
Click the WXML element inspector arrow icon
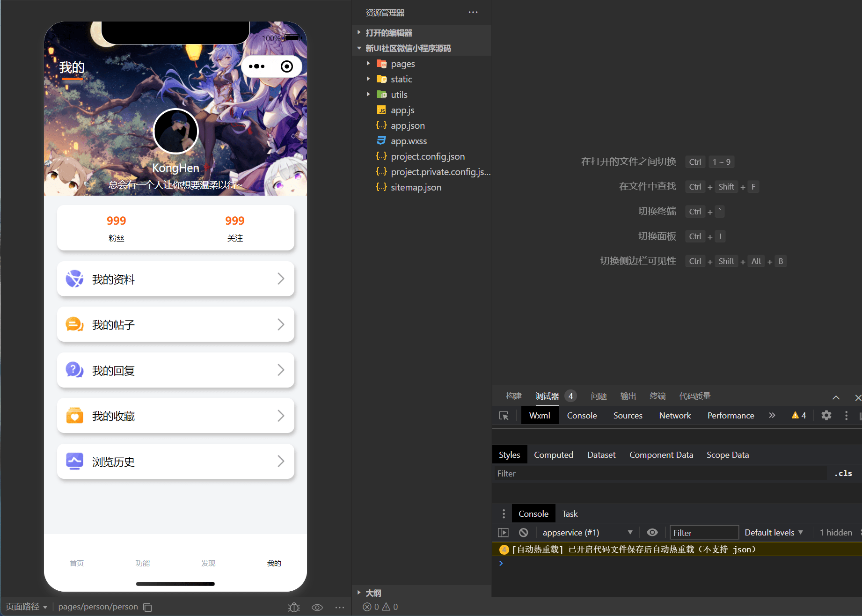point(504,416)
